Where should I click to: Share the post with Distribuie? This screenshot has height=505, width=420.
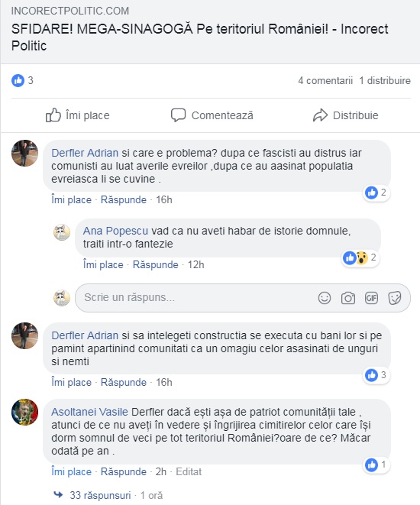(346, 115)
